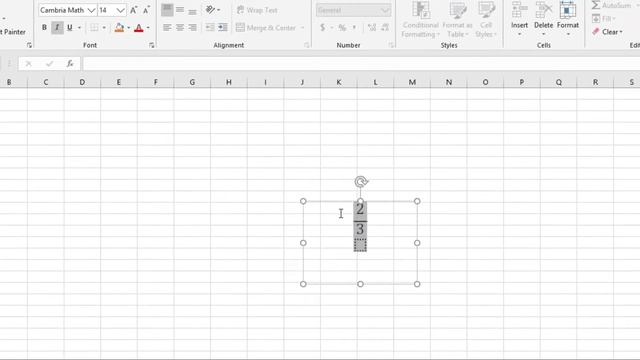Select Bottom Align icon
This screenshot has height=360, width=640.
192,10
